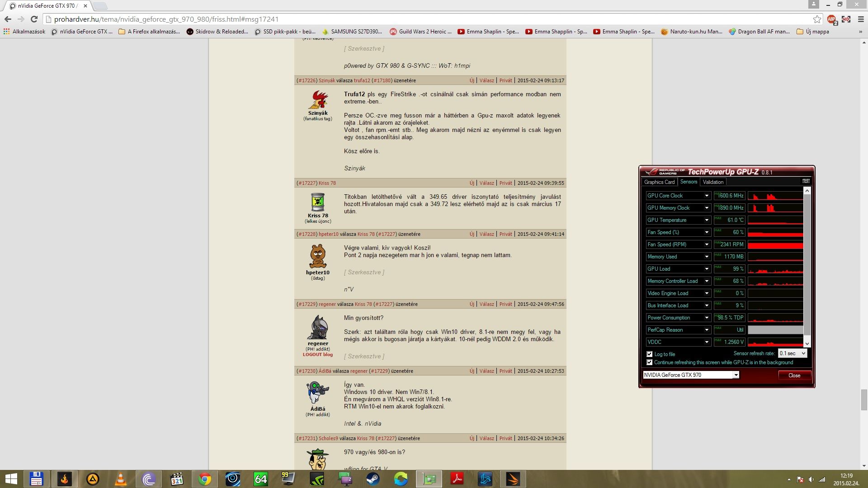Image resolution: width=868 pixels, height=488 pixels.
Task: Expand the Memory Used dropdown
Action: [x=707, y=257]
